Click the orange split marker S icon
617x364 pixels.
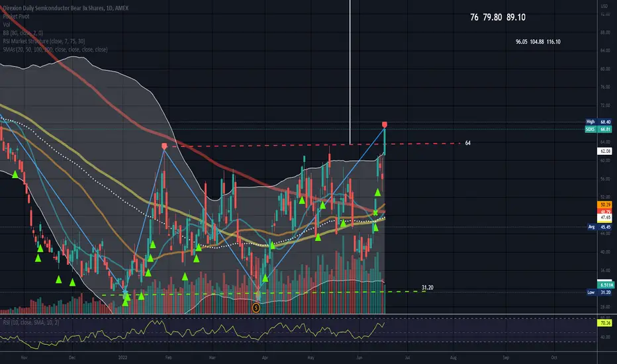pos(256,308)
